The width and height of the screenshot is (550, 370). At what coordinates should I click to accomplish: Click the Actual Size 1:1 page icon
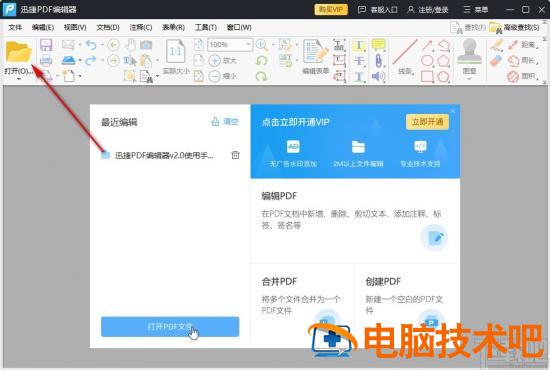[x=176, y=52]
